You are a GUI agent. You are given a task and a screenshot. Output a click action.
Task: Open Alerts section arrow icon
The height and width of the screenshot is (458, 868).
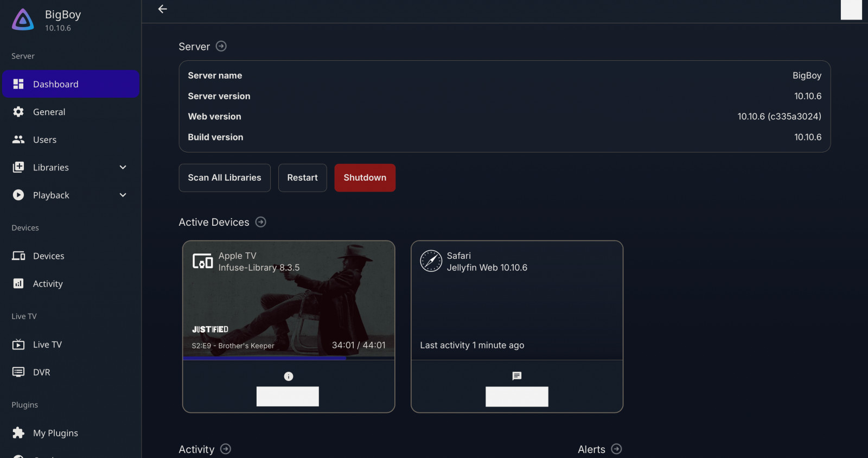pyautogui.click(x=616, y=449)
